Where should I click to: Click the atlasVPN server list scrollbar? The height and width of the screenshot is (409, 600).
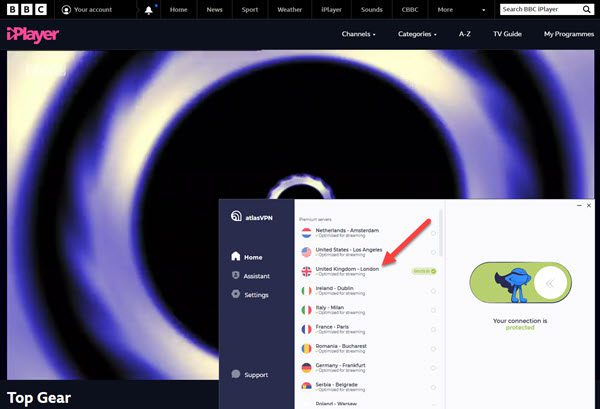441,232
